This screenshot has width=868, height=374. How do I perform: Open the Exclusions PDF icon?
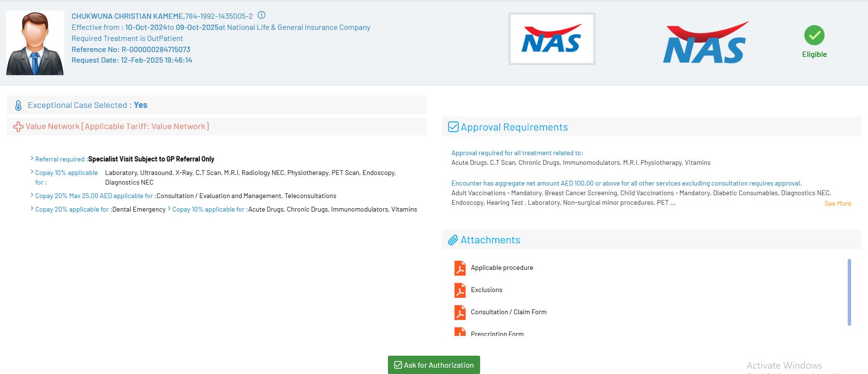460,290
